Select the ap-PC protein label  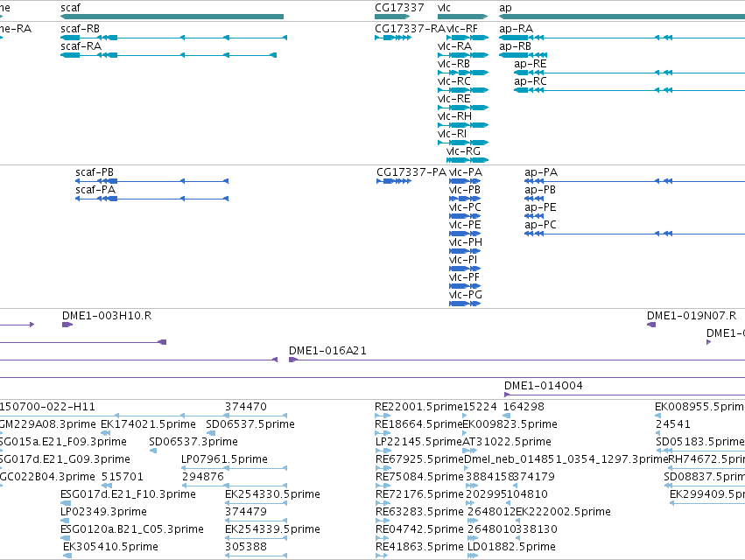pyautogui.click(x=541, y=225)
